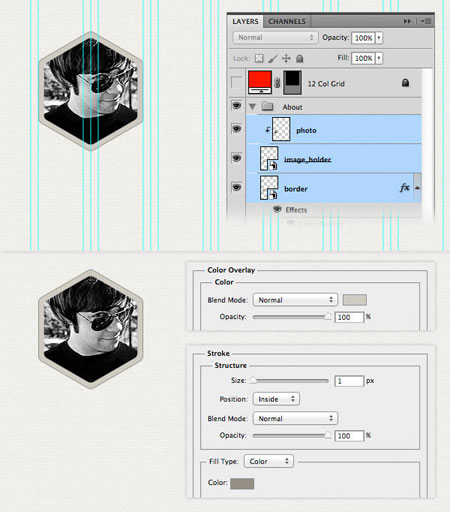
Task: Open the Stroke color swatch
Action: click(x=242, y=483)
